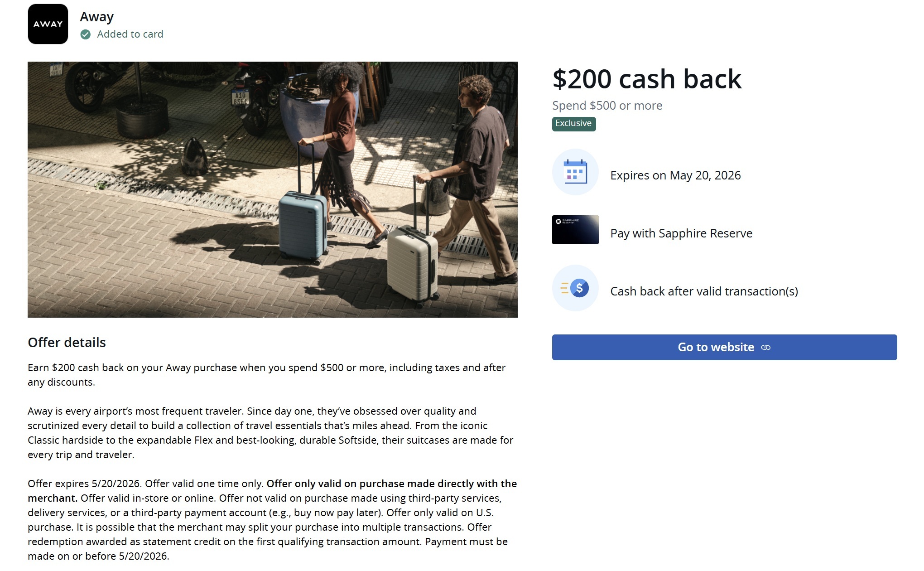This screenshot has width=924, height=571.
Task: Click the Offer details heading
Action: [x=67, y=343]
